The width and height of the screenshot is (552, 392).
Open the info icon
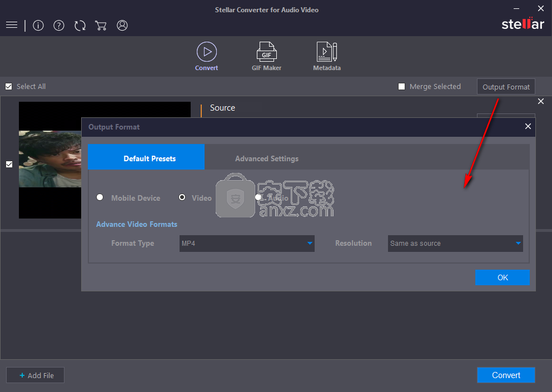[x=38, y=26]
